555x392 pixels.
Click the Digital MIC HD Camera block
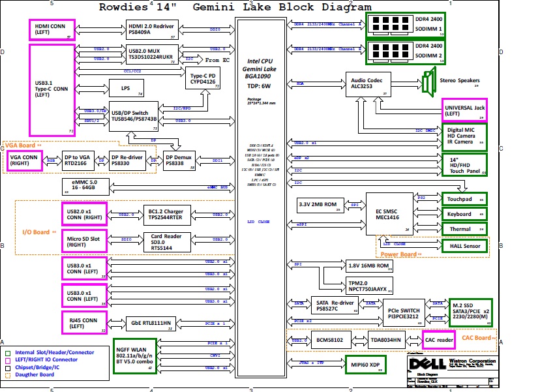[465, 137]
